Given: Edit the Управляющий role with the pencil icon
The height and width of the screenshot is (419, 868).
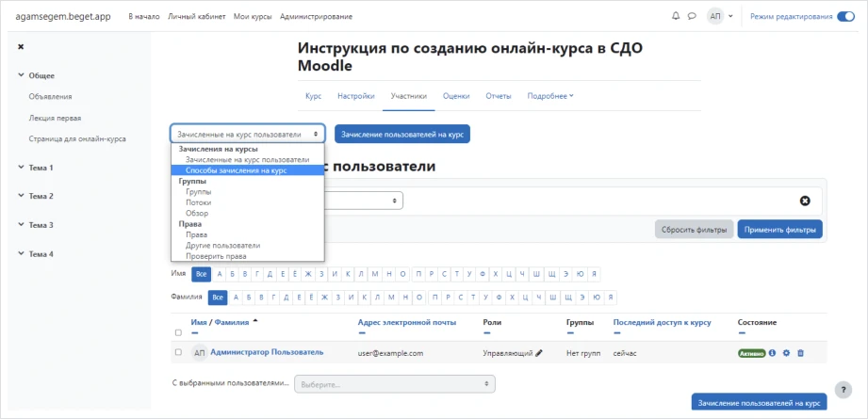Looking at the screenshot, I should coord(539,353).
